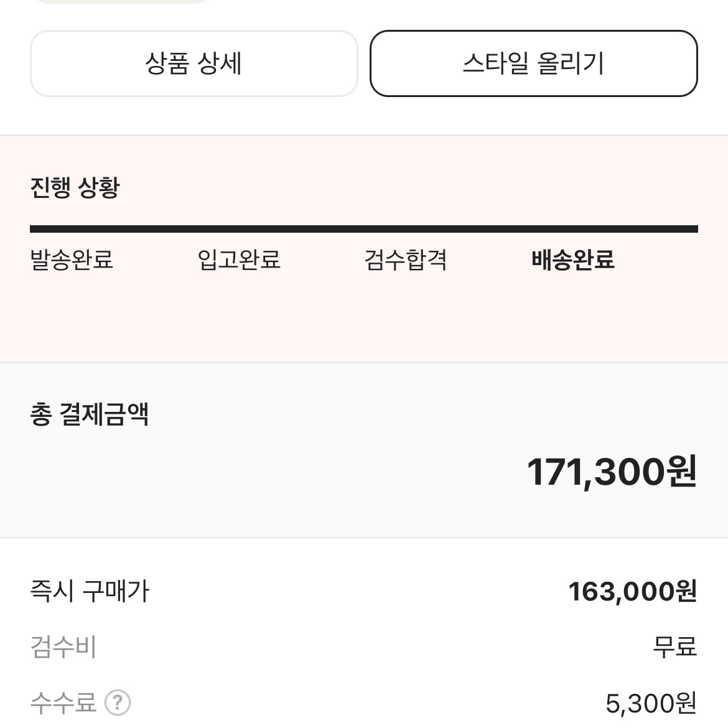
Task: Click the 수수료 label text
Action: tap(63, 702)
